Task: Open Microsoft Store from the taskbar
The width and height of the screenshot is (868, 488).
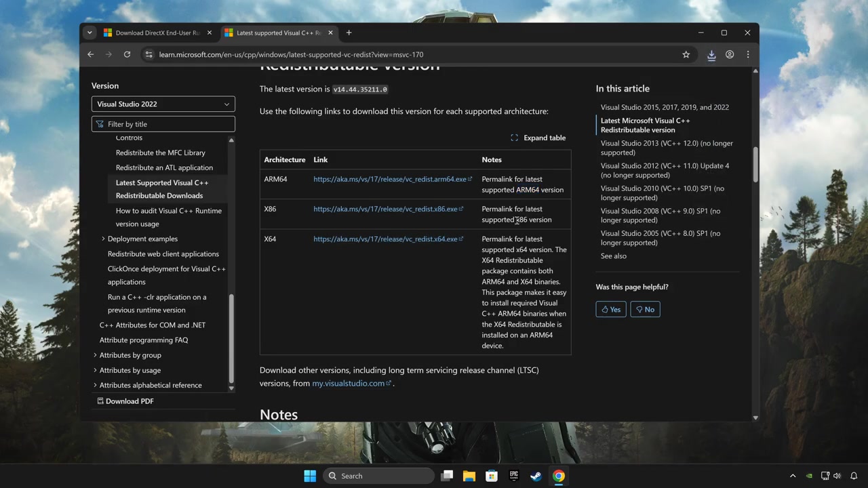Action: coord(492,476)
